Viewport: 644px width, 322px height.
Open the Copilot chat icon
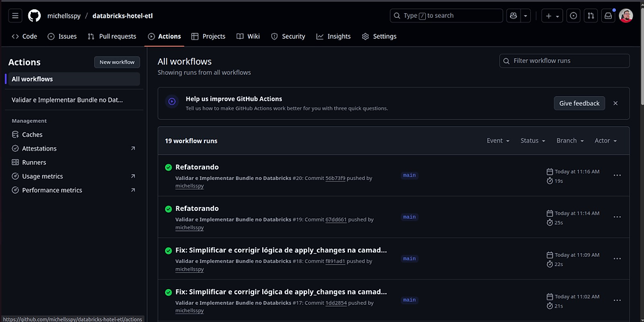[x=513, y=16]
